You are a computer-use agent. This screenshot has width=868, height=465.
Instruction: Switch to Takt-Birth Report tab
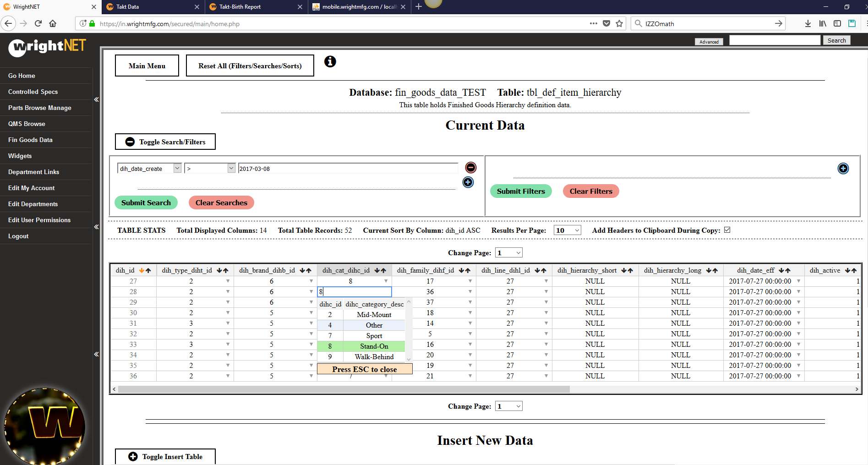pyautogui.click(x=256, y=7)
